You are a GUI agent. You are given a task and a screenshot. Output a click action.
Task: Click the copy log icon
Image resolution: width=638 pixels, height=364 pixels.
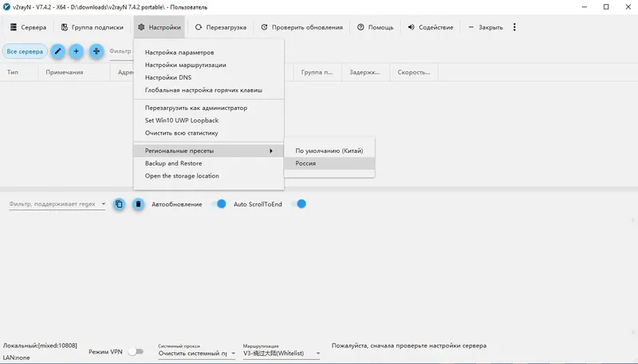[x=119, y=204]
